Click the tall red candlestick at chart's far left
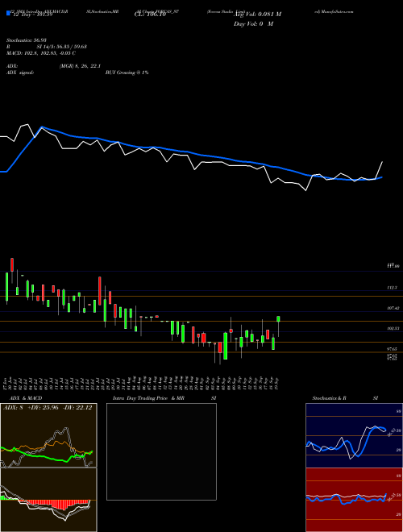The width and height of the screenshot is (403, 532). tap(12, 264)
